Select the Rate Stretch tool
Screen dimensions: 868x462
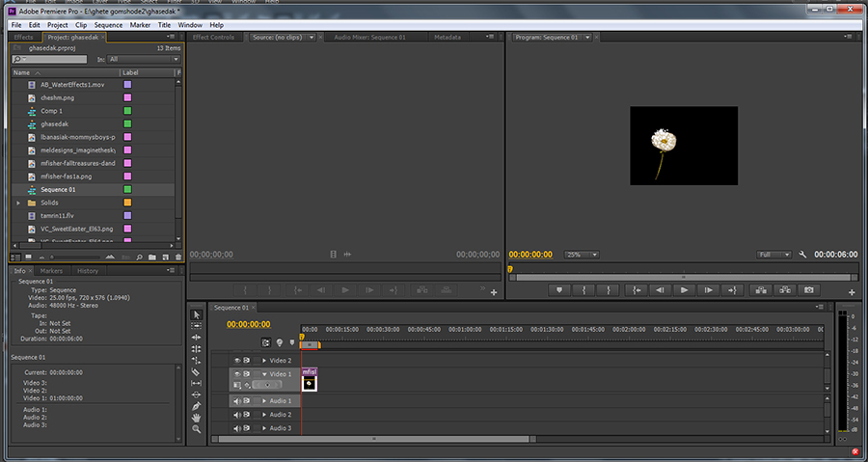click(197, 360)
